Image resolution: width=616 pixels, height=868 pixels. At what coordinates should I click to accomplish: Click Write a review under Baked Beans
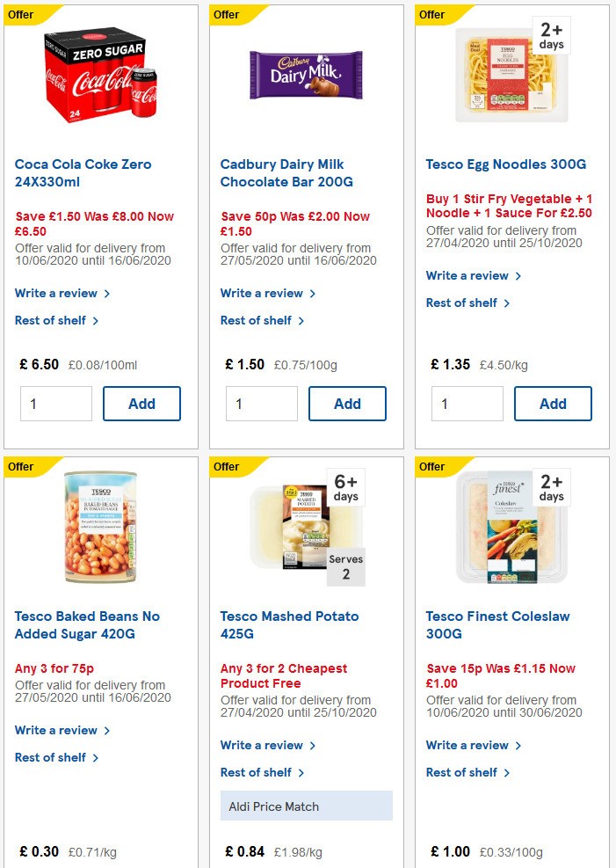tap(58, 730)
